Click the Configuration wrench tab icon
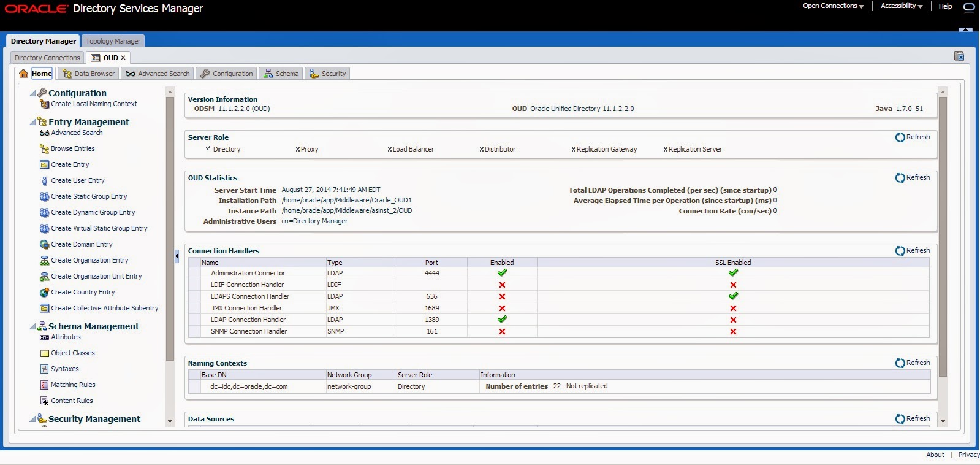The height and width of the screenshot is (465, 980). pos(205,74)
